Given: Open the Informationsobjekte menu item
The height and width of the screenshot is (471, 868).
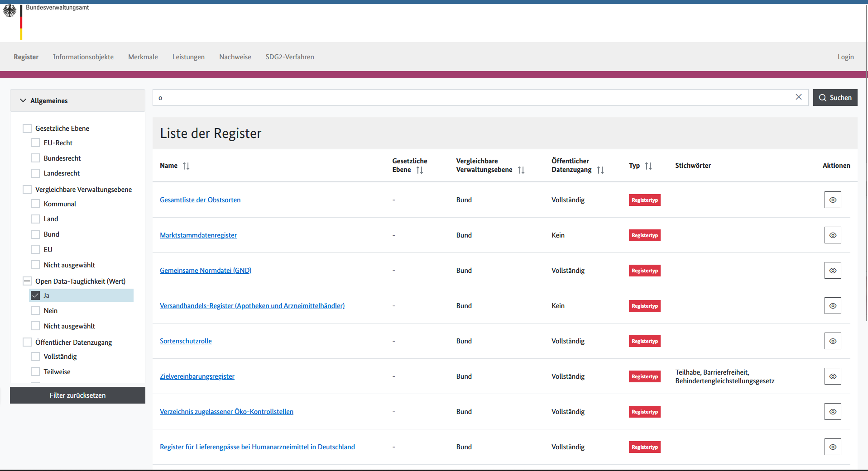Looking at the screenshot, I should (83, 57).
